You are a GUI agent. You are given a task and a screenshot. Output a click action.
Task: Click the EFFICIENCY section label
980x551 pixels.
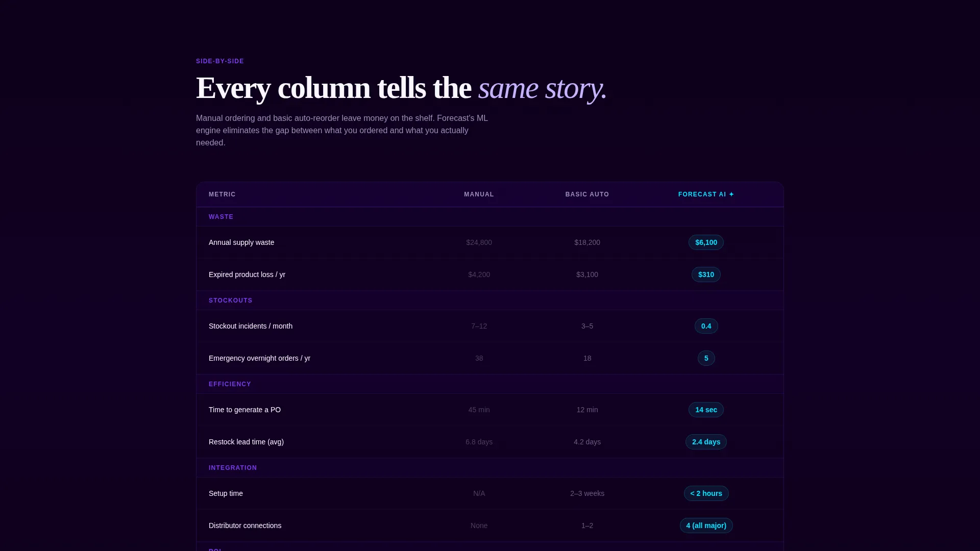coord(230,384)
